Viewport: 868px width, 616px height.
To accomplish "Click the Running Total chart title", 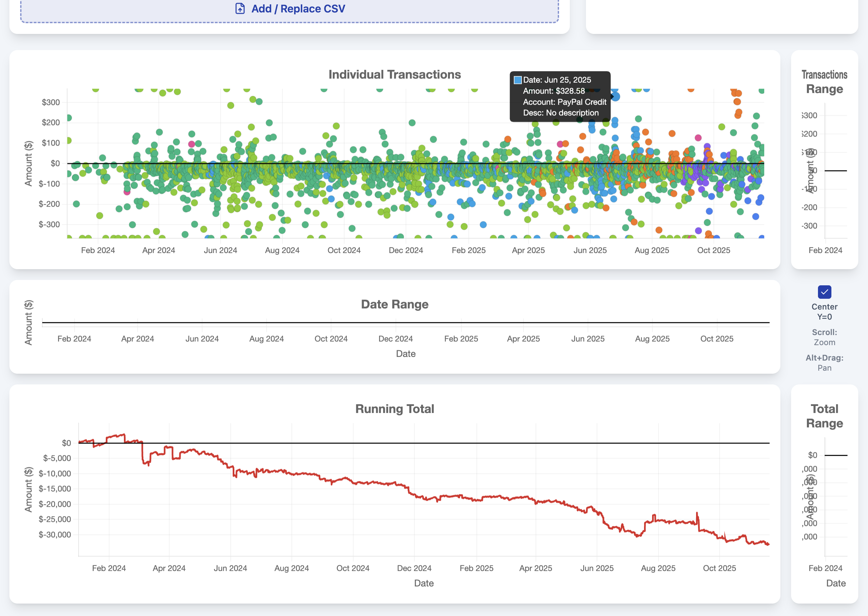I will [394, 409].
